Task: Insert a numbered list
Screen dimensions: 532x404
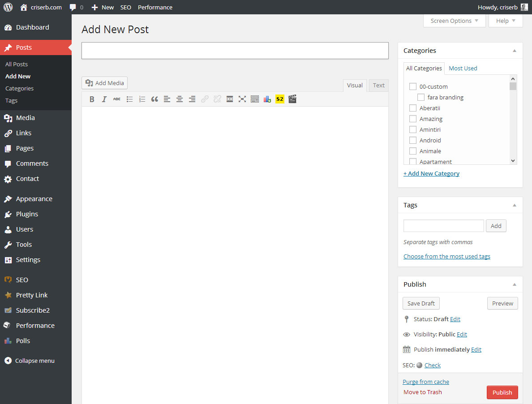Action: point(142,99)
